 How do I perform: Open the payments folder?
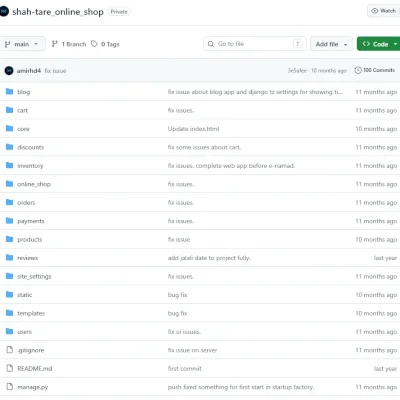point(31,221)
